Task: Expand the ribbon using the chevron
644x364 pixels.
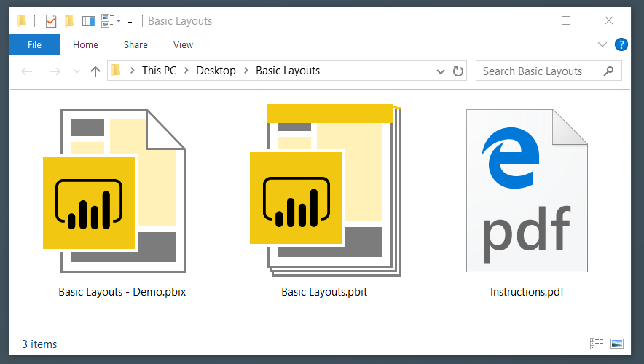Action: 602,44
